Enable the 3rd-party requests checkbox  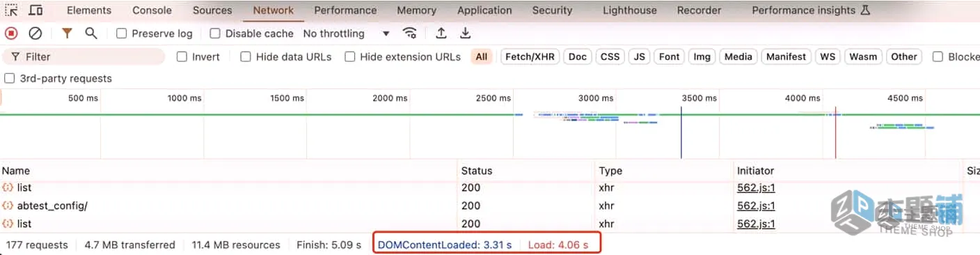click(x=10, y=79)
